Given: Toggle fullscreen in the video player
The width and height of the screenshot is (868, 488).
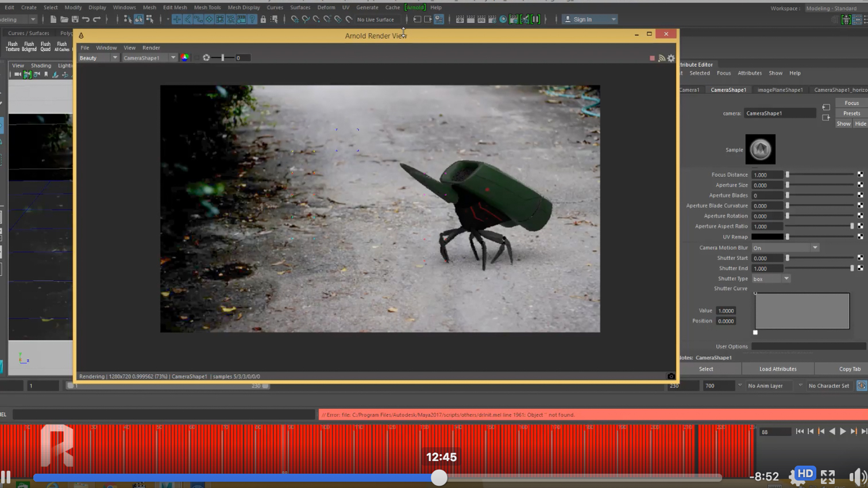Looking at the screenshot, I should pyautogui.click(x=827, y=477).
